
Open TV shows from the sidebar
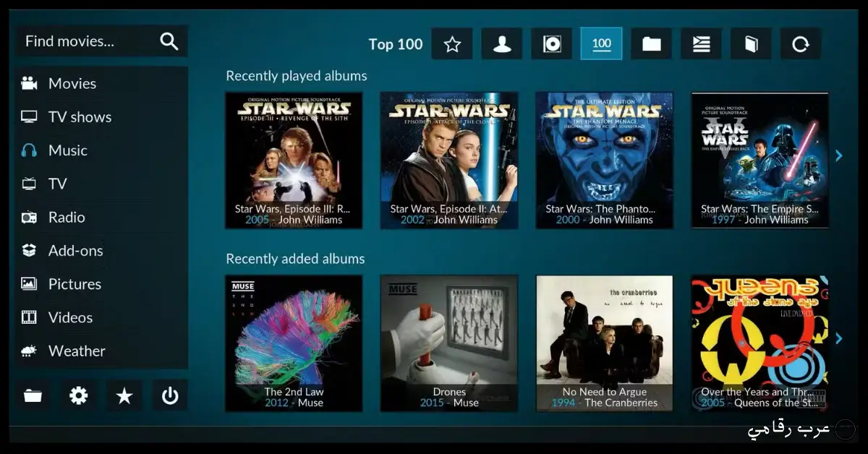pos(80,116)
